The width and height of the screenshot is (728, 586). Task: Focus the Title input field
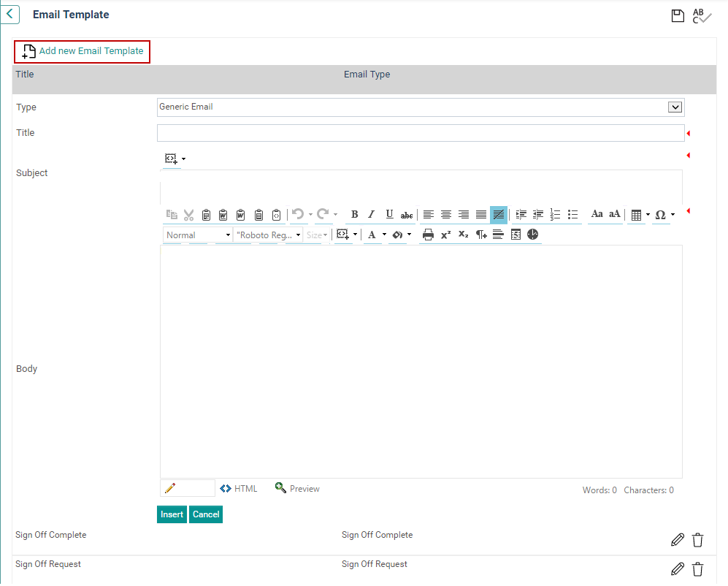click(421, 133)
